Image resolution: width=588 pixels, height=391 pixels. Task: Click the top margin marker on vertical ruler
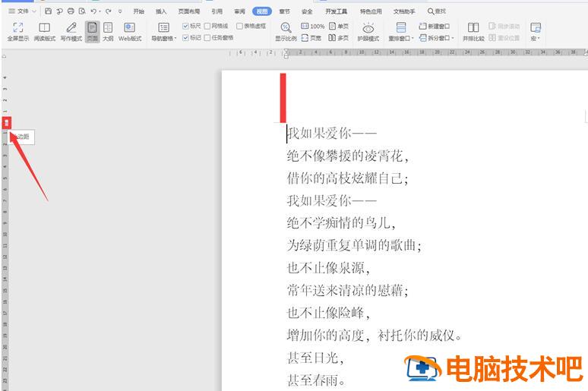click(x=6, y=122)
